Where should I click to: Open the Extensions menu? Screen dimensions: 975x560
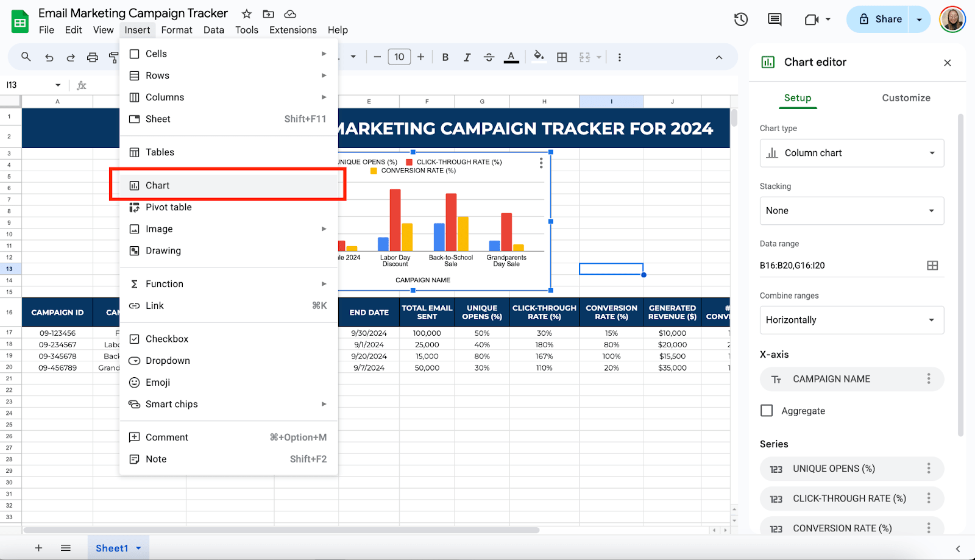click(x=293, y=30)
